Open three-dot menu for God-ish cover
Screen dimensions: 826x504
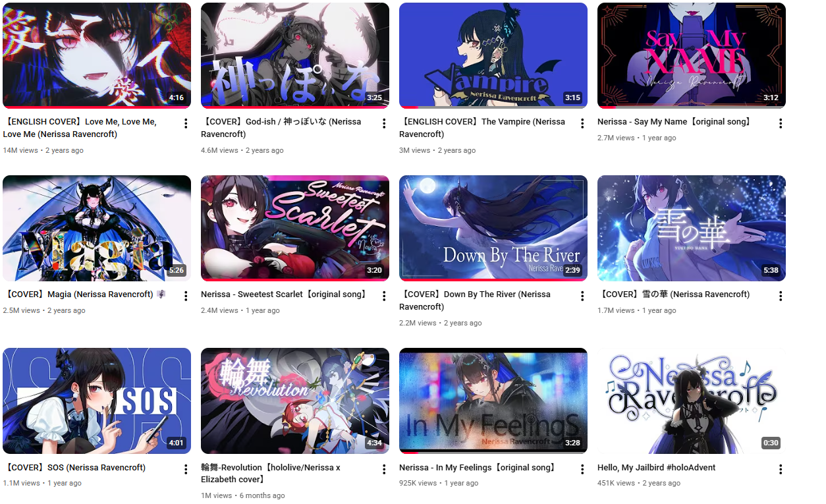(x=384, y=123)
